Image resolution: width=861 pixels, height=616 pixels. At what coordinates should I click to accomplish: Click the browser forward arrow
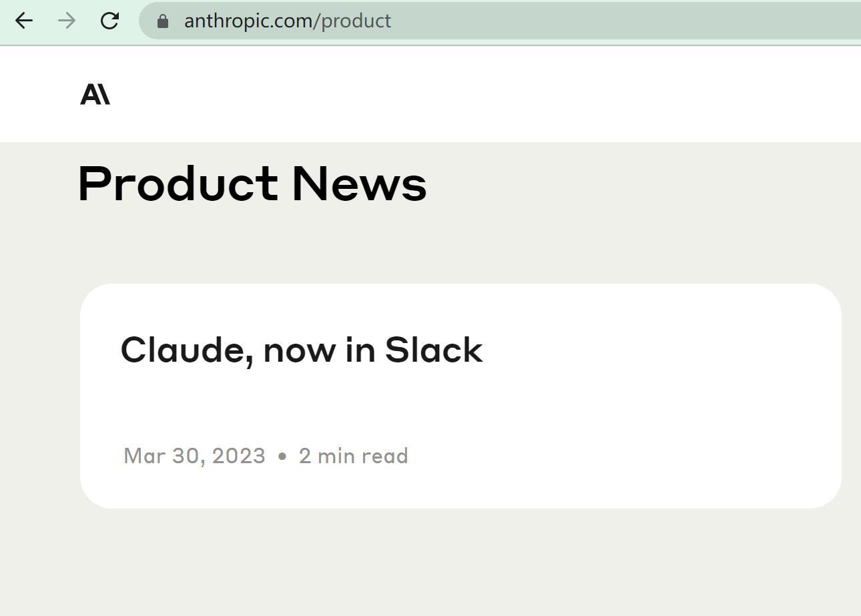tap(67, 21)
